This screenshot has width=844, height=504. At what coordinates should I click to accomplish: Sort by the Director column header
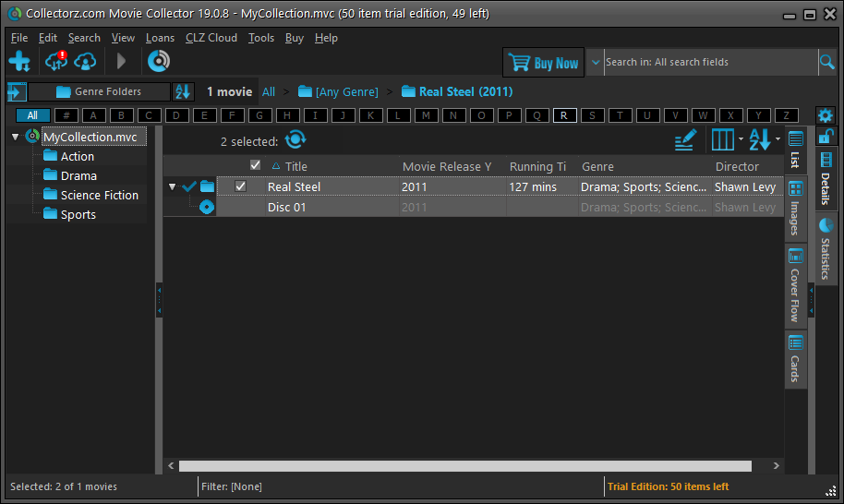[748, 166]
